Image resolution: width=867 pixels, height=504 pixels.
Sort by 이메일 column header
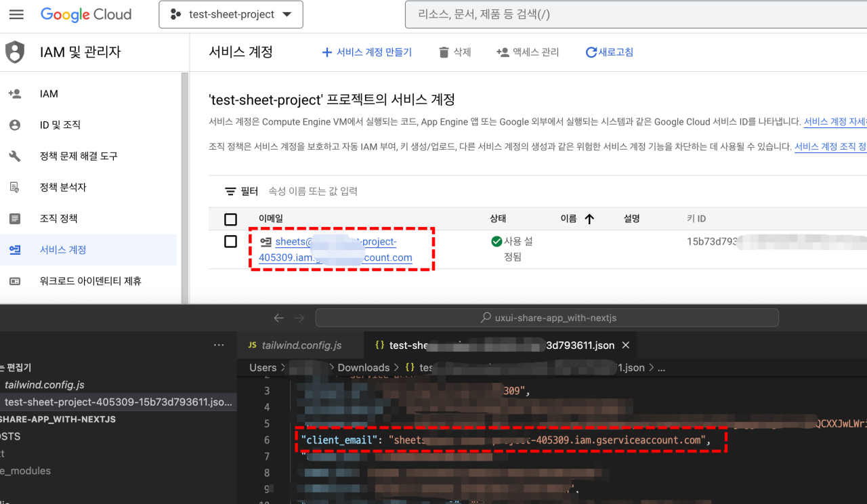click(271, 219)
